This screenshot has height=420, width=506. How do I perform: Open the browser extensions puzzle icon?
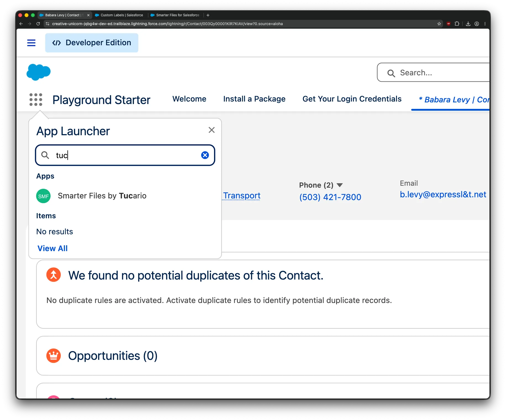(x=457, y=24)
